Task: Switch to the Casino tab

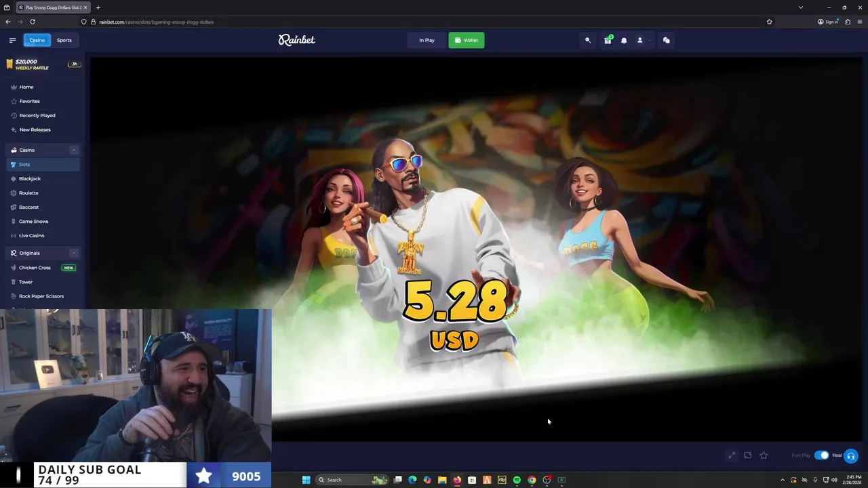Action: point(37,40)
